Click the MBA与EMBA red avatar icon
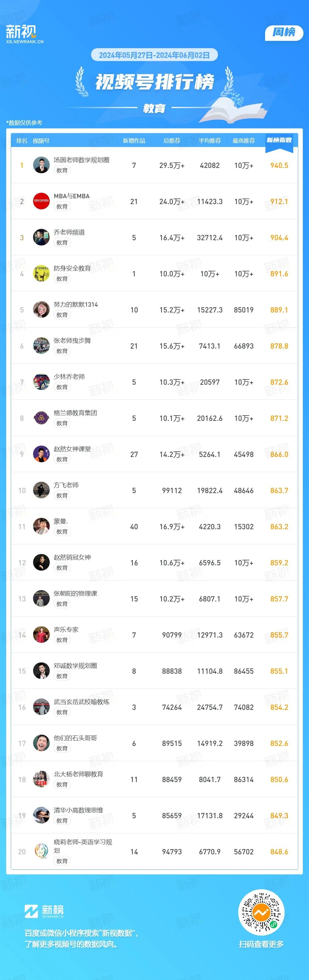Screen dimensions: 309x980 point(41,201)
